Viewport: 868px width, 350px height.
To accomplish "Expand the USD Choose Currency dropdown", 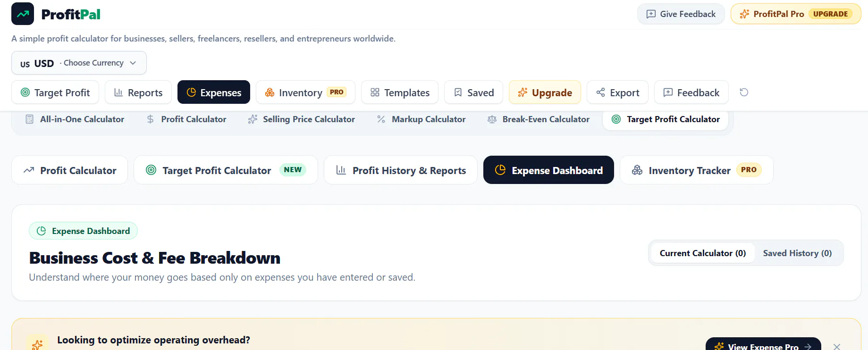I will click(x=79, y=63).
